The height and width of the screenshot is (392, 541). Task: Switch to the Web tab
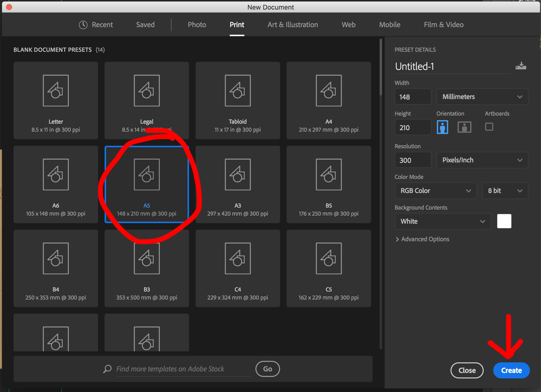pos(348,25)
